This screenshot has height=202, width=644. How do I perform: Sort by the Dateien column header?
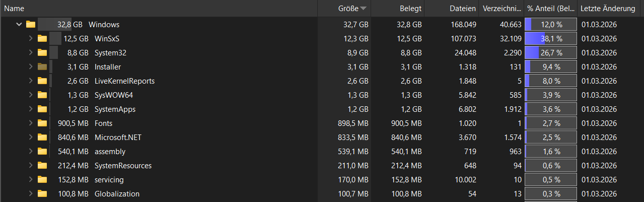(462, 9)
